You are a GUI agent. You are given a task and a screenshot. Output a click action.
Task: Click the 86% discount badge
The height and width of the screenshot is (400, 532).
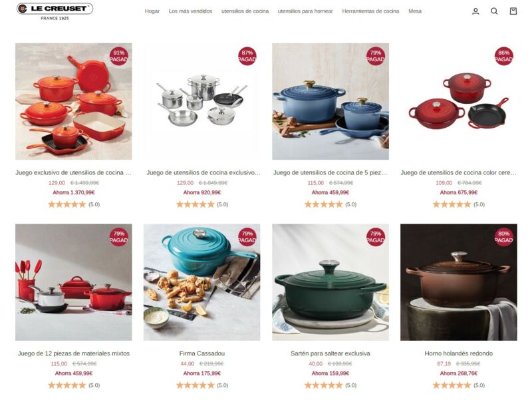[x=503, y=56]
